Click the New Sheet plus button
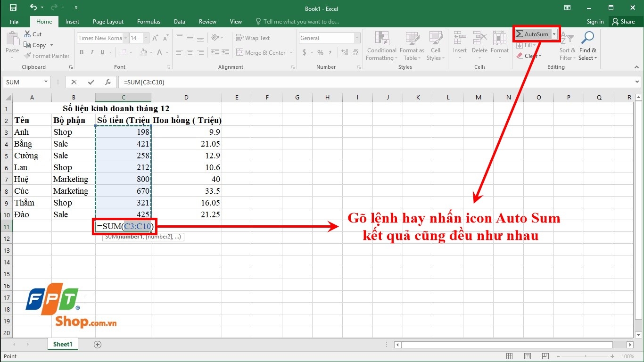This screenshot has width=644, height=362. [98, 345]
